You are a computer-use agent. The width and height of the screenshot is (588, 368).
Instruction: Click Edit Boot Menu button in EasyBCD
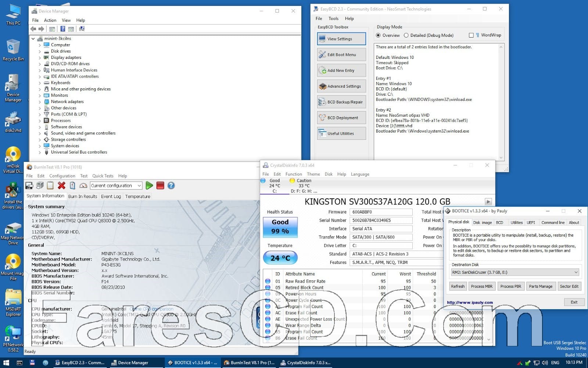[x=341, y=54]
